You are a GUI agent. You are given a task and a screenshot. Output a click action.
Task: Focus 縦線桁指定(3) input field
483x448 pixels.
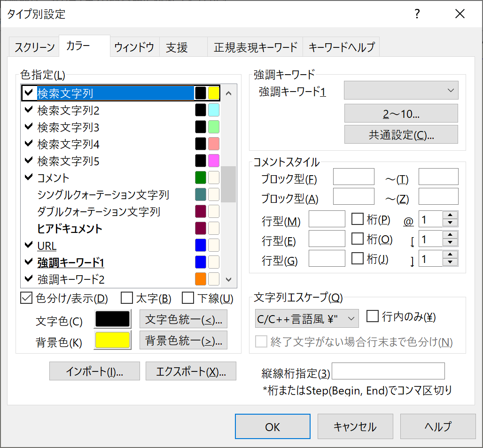point(388,371)
